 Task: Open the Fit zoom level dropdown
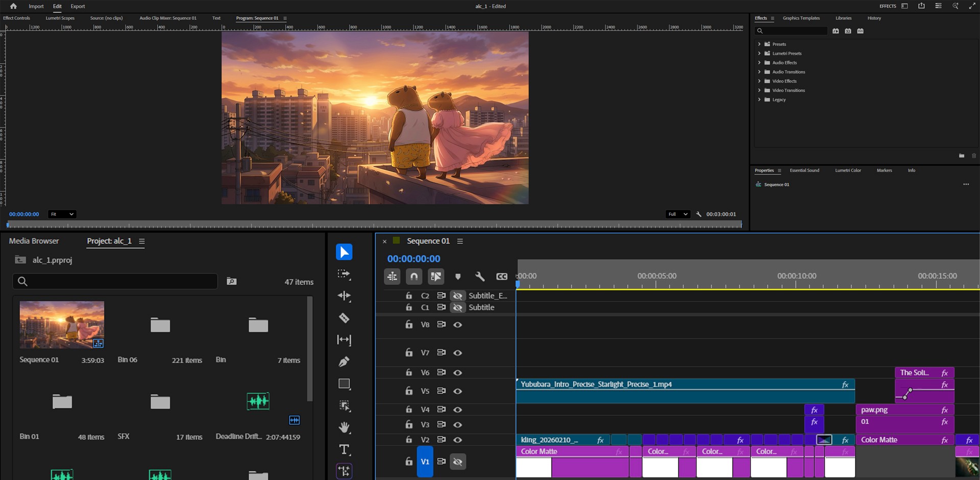[x=62, y=214]
